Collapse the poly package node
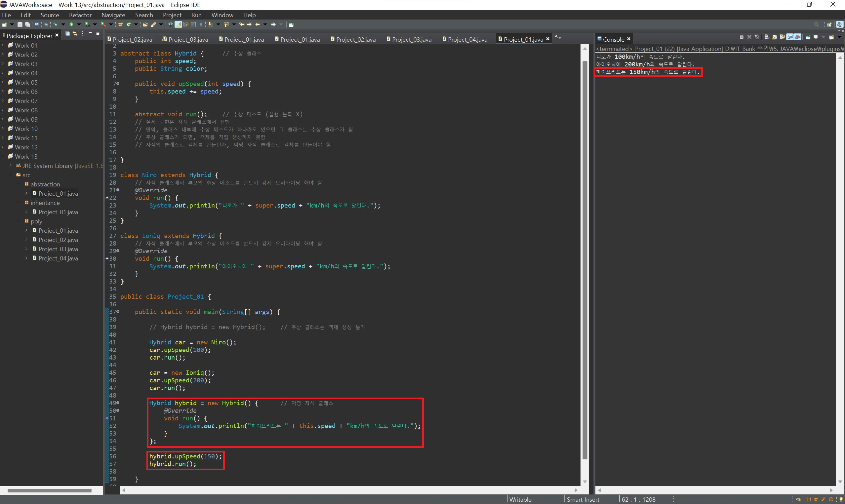845x504 pixels. (18, 221)
